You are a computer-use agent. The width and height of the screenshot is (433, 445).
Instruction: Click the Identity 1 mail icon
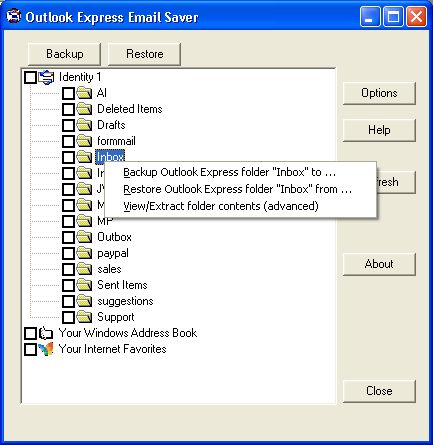[46, 77]
